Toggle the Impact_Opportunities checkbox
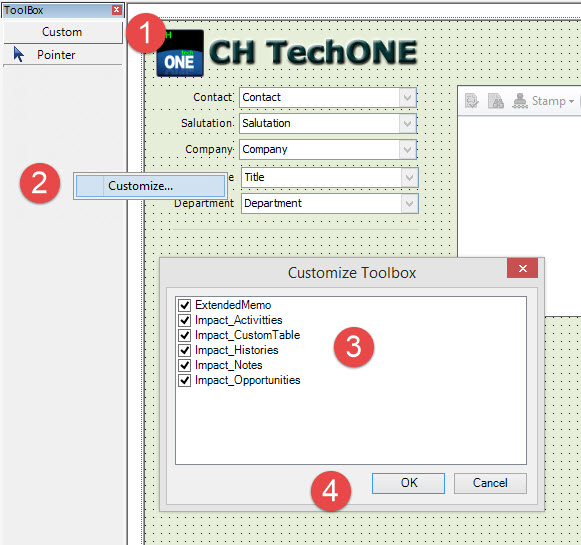The height and width of the screenshot is (545, 581). pyautogui.click(x=185, y=380)
